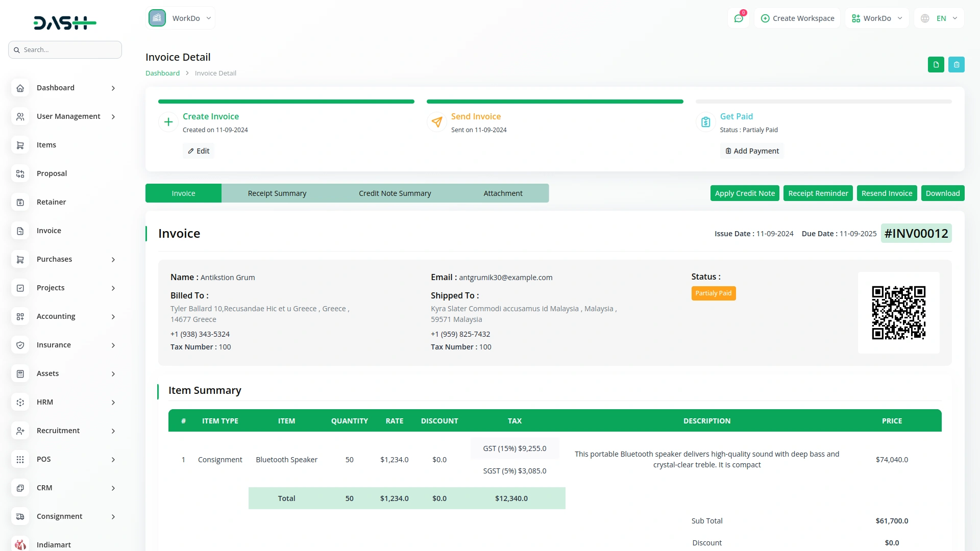Click the Apply Credit Note button

pos(744,193)
